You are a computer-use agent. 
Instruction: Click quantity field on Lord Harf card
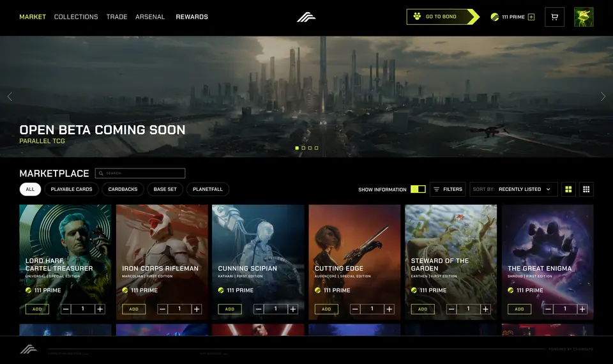tap(83, 309)
